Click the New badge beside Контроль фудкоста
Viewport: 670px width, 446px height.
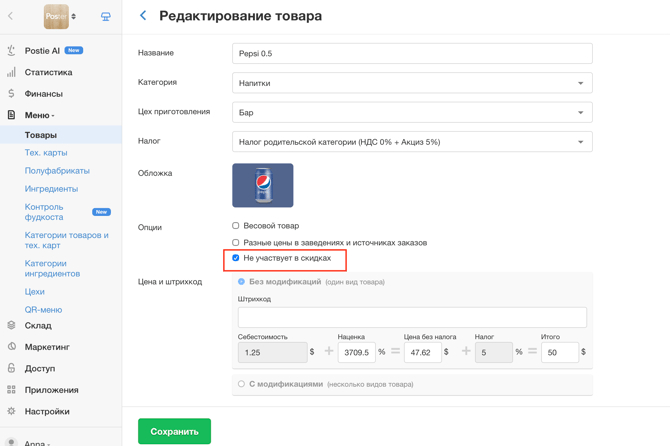click(x=101, y=212)
